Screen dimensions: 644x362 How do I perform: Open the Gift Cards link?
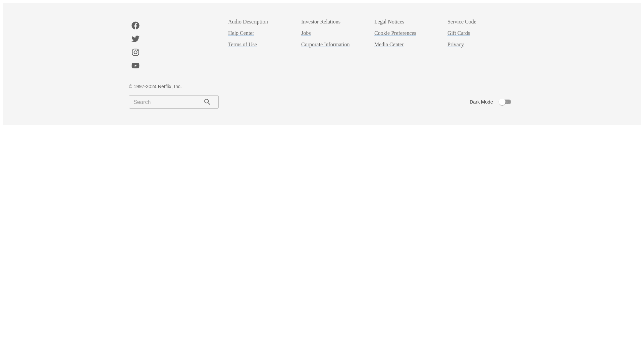(458, 33)
